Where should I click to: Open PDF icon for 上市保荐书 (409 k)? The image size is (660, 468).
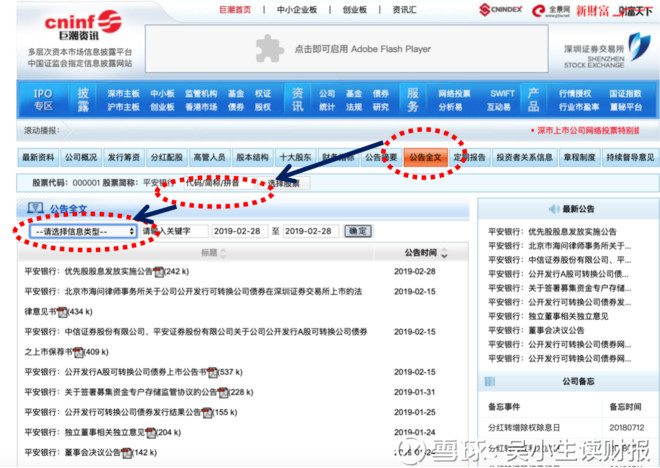click(78, 352)
